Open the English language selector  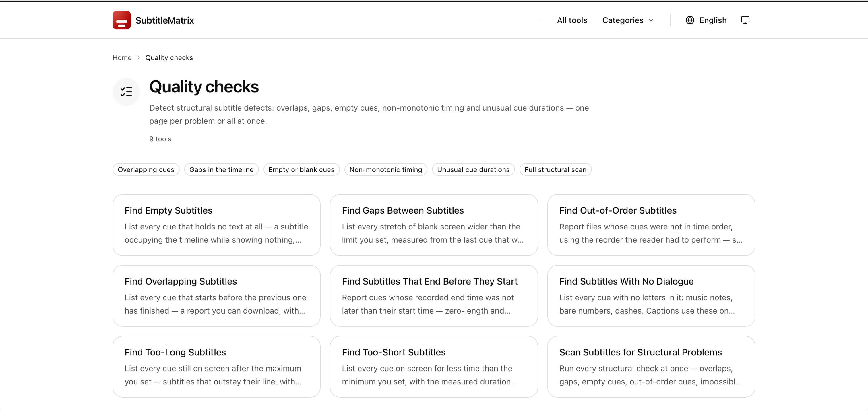[706, 20]
